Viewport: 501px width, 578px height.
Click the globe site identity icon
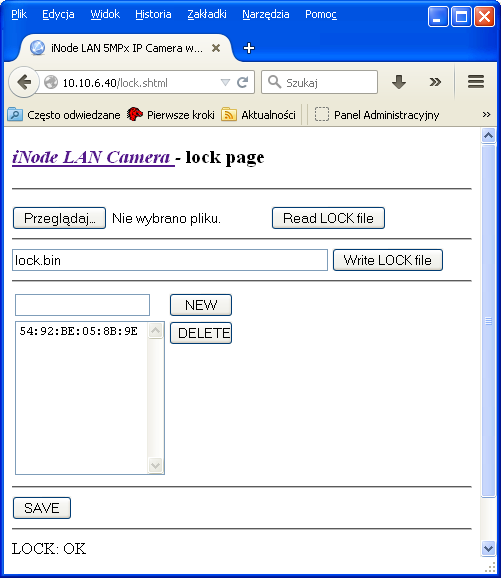(51, 82)
